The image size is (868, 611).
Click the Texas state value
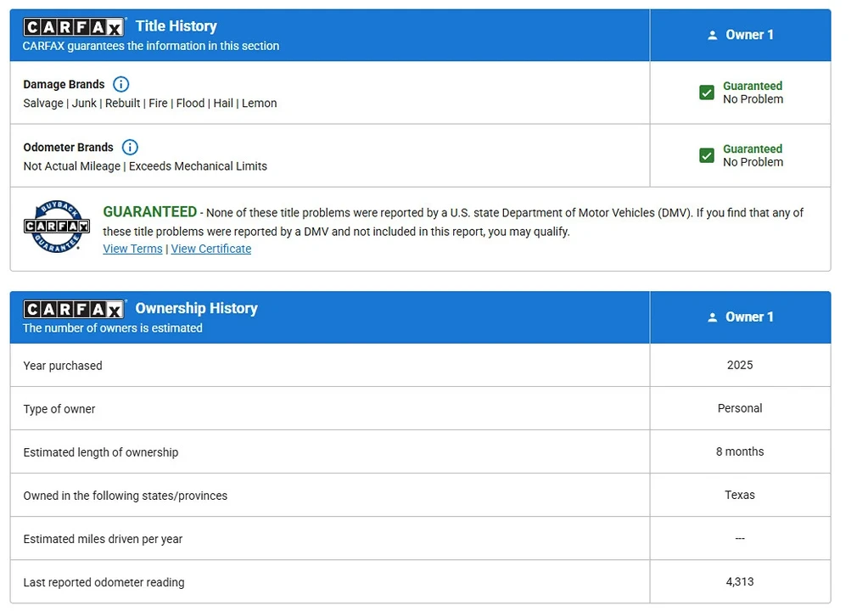click(x=740, y=495)
